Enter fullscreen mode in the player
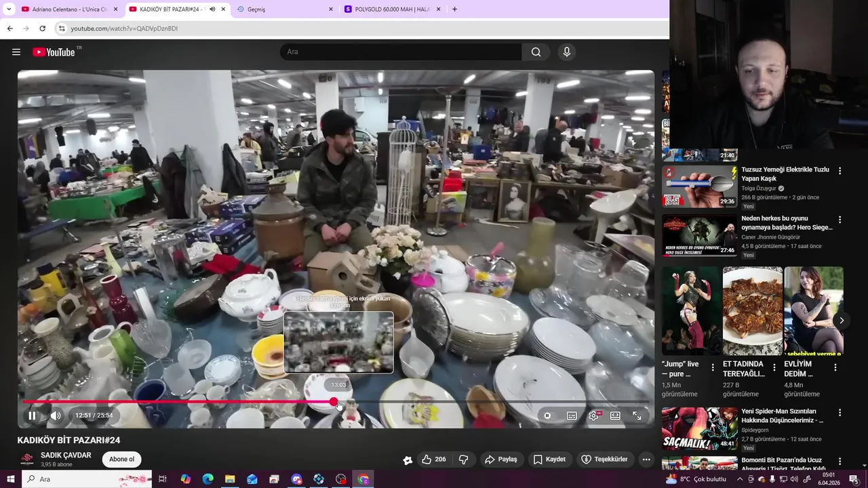 click(x=637, y=415)
